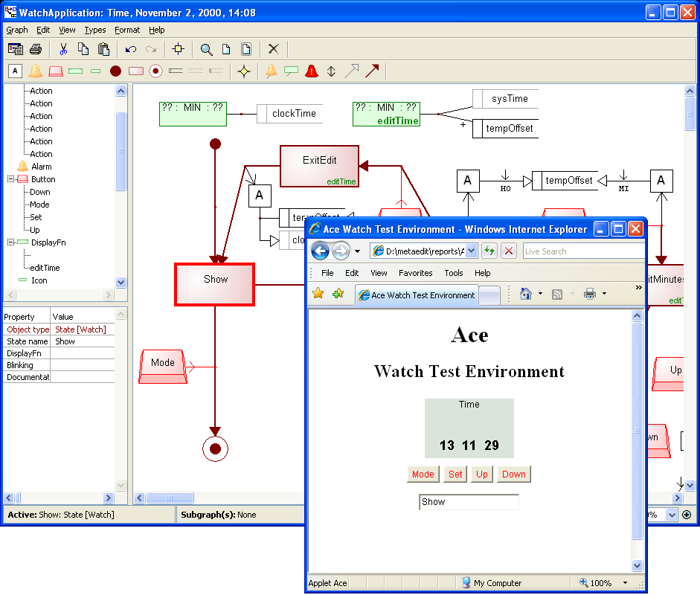Open the zoom percentage dropdown in the status bar

coord(672,515)
